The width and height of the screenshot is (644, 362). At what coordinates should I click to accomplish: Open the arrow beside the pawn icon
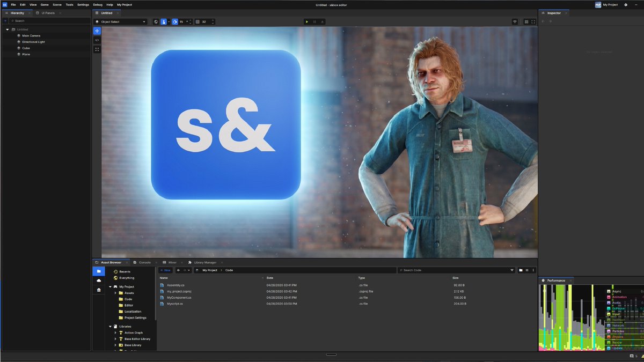click(x=169, y=21)
